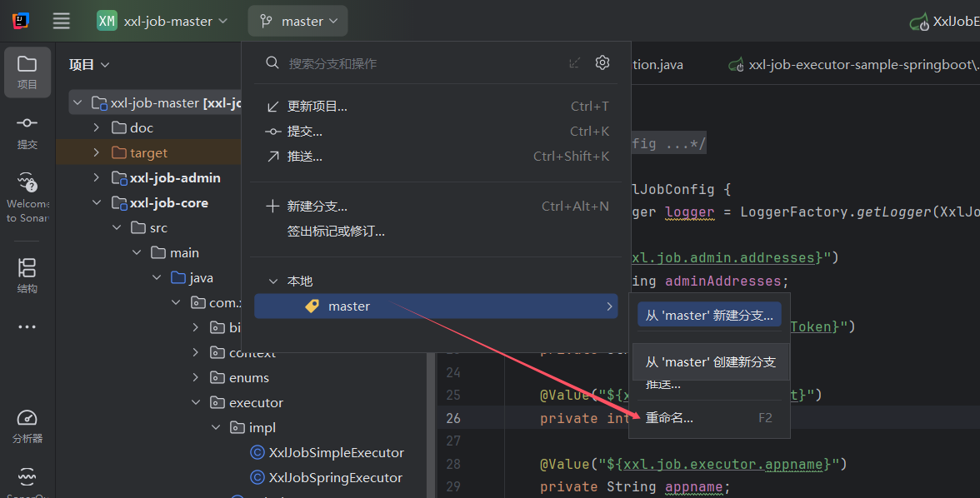This screenshot has height=498, width=980.
Task: Open XxlJobSpringExecutor class in tree
Action: coord(336,478)
